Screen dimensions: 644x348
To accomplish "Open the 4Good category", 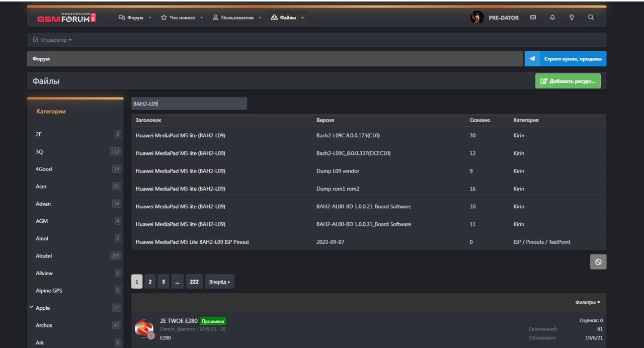I will (x=44, y=169).
